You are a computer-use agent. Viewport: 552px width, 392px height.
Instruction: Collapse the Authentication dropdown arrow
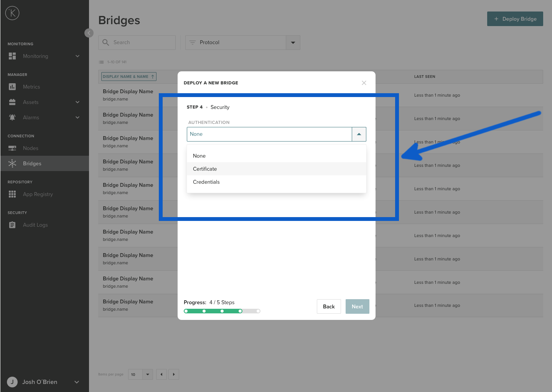tap(359, 134)
